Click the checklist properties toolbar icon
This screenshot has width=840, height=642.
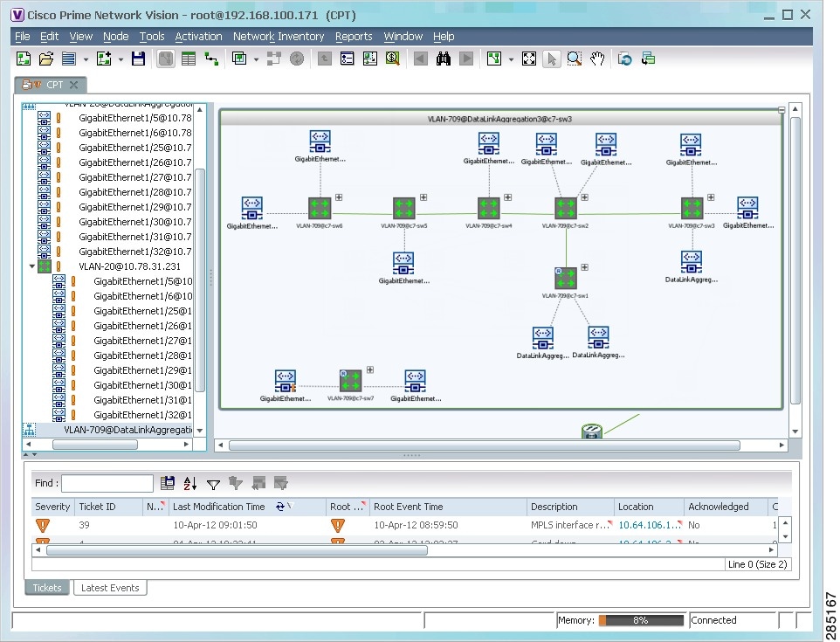click(348, 59)
